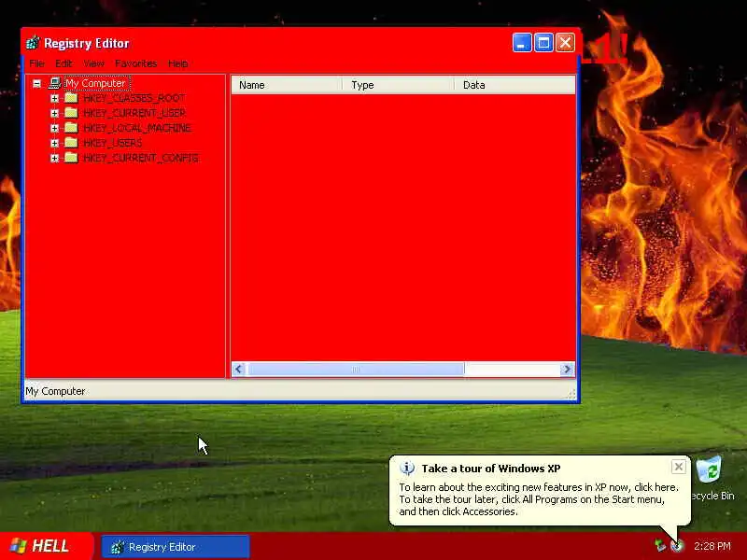Open the Edit menu
Screen dimensions: 747x560
63,63
